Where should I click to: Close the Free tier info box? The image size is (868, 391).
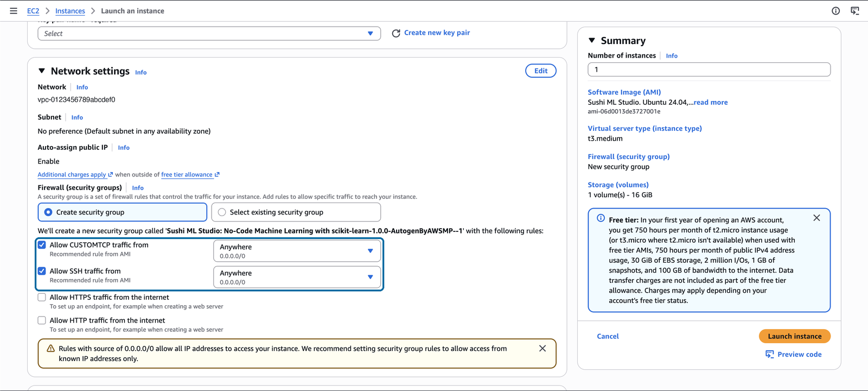coord(816,218)
